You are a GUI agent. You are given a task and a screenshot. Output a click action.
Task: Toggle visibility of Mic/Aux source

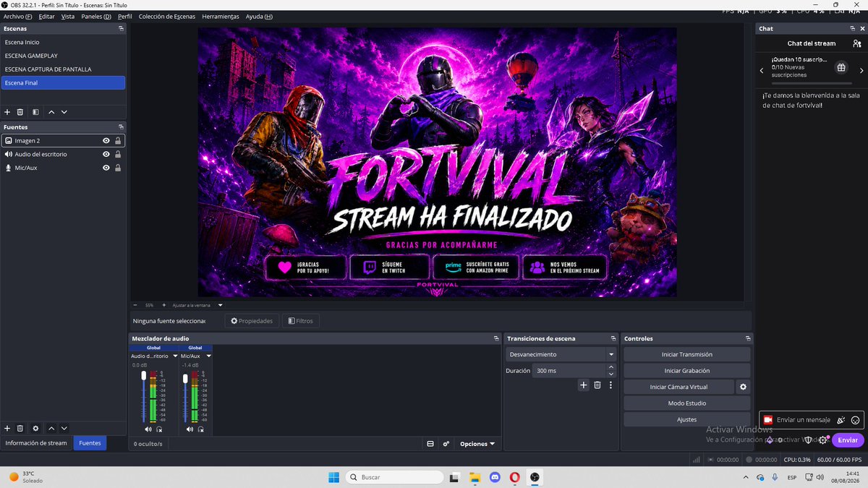(x=106, y=168)
